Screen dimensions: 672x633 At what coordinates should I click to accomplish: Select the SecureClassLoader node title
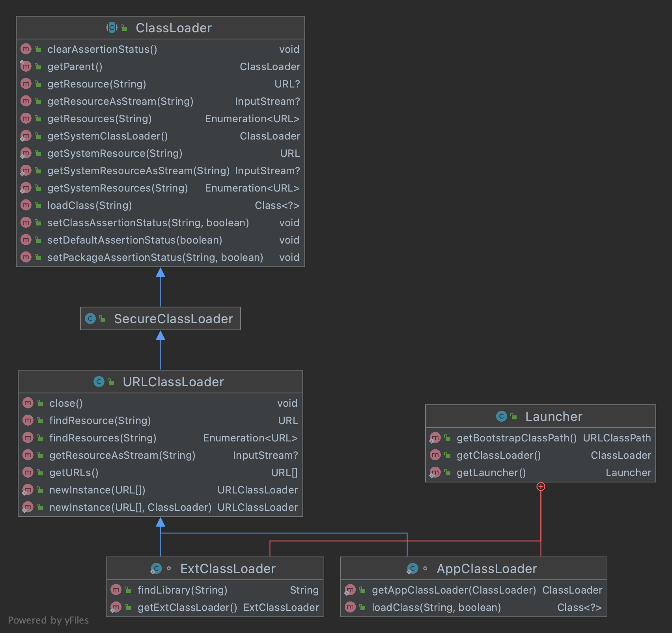point(174,319)
